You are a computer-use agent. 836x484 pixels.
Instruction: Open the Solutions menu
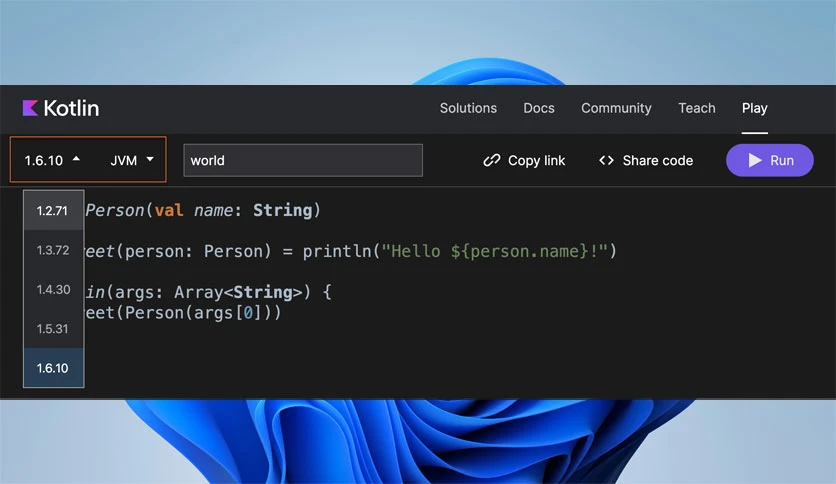[x=468, y=108]
